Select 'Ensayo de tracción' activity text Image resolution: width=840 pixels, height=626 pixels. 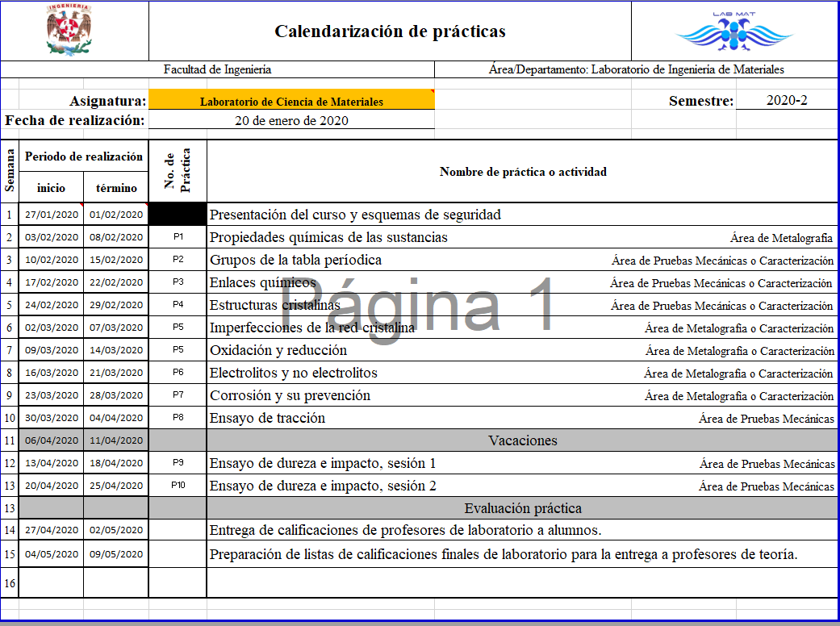(x=267, y=418)
